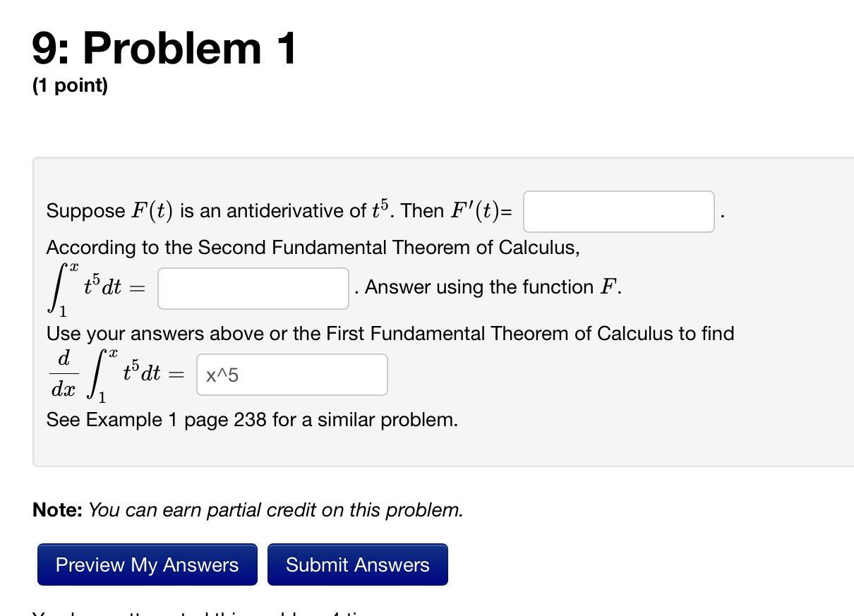Click the "9: Problem 1" heading
Image resolution: width=854 pixels, height=616 pixels.
(164, 48)
